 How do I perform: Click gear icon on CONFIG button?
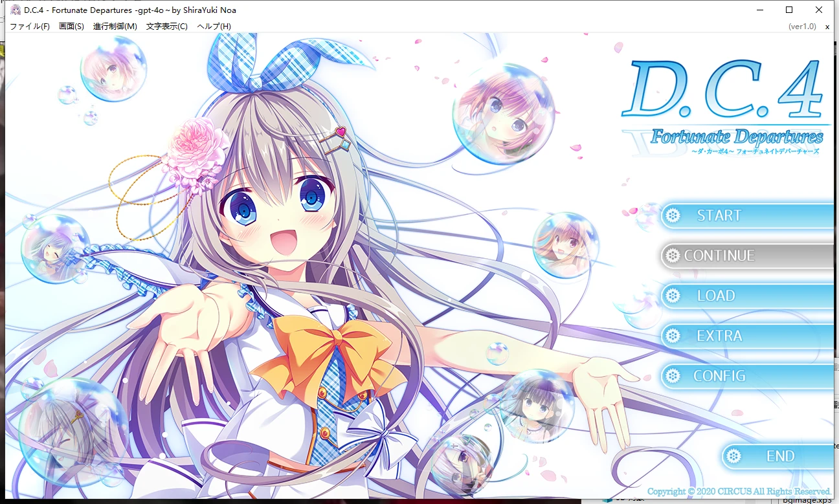(673, 376)
